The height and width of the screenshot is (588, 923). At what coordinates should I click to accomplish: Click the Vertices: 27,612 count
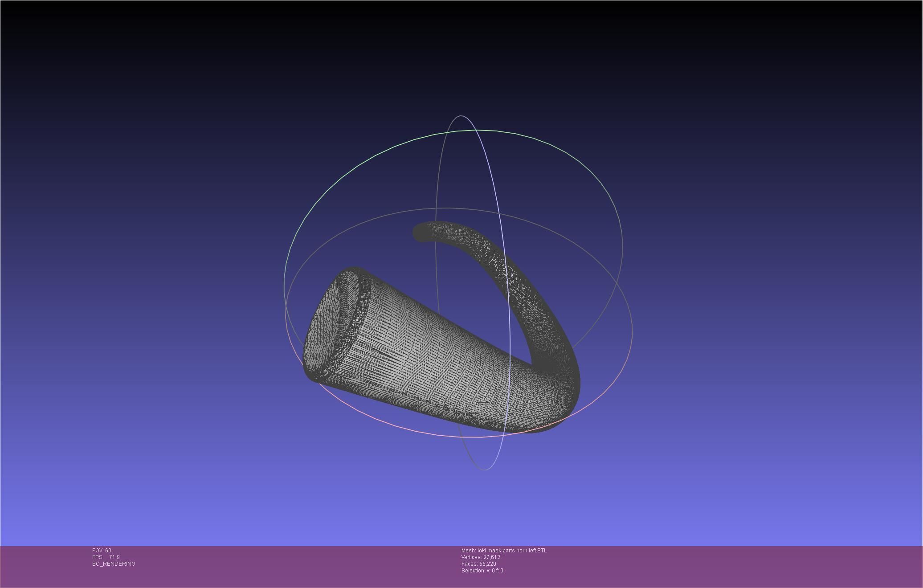[x=481, y=557]
